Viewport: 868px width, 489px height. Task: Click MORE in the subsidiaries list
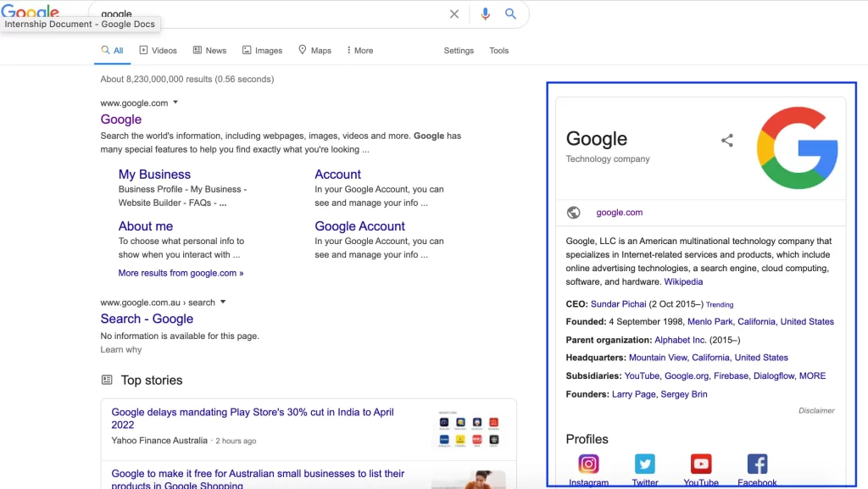click(812, 375)
